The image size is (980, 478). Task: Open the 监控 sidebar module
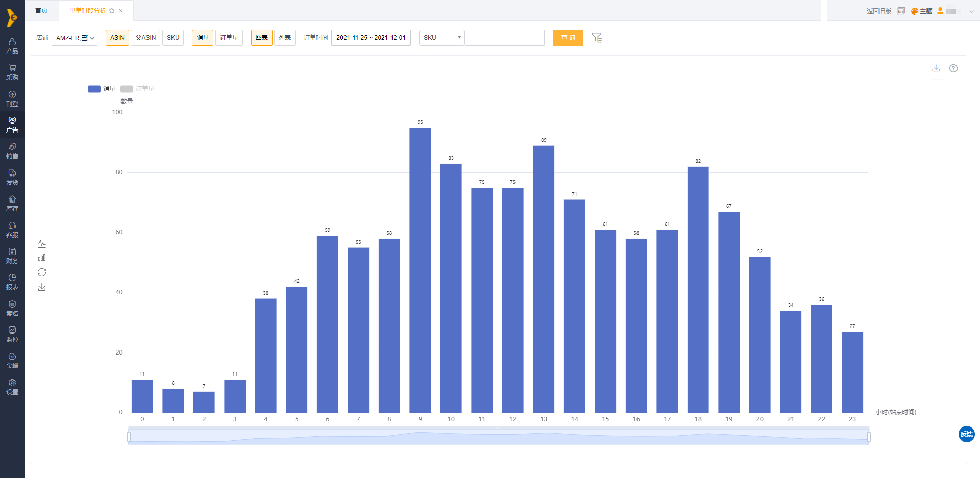(x=12, y=334)
